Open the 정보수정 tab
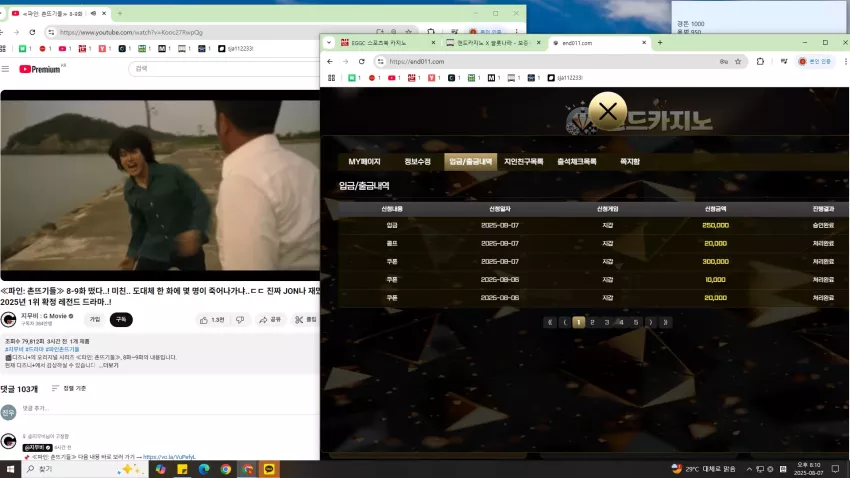850x478 pixels. pos(417,162)
